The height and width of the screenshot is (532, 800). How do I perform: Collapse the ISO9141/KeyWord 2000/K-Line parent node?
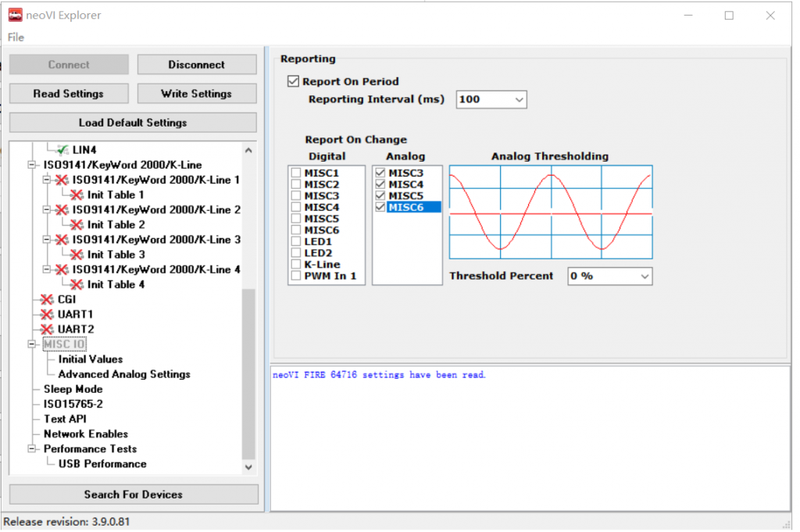pyautogui.click(x=31, y=165)
